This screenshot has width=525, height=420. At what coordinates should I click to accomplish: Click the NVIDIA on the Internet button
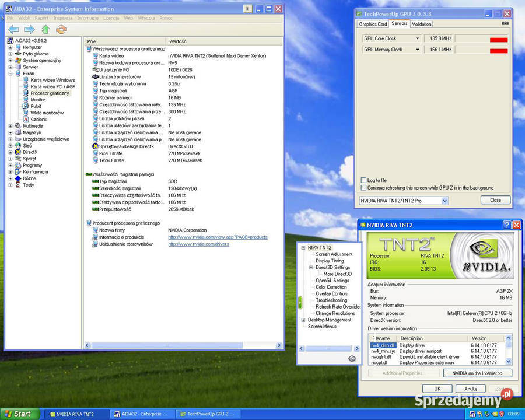[477, 373]
